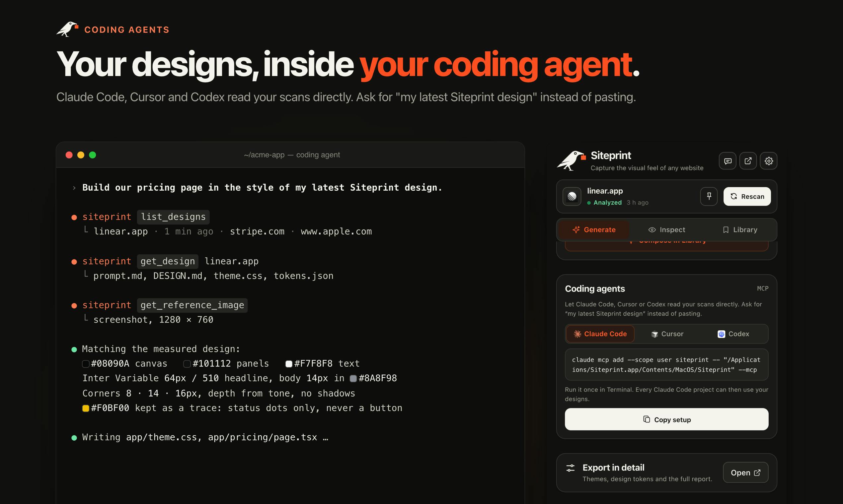This screenshot has height=504, width=843.
Task: Click the MCP label in Coding agents card
Action: tap(762, 288)
